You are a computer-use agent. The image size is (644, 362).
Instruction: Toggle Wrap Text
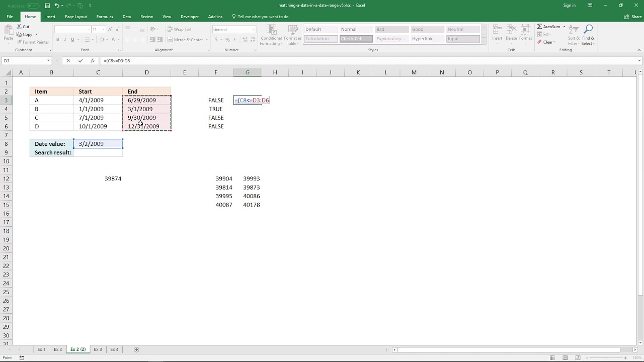[180, 29]
